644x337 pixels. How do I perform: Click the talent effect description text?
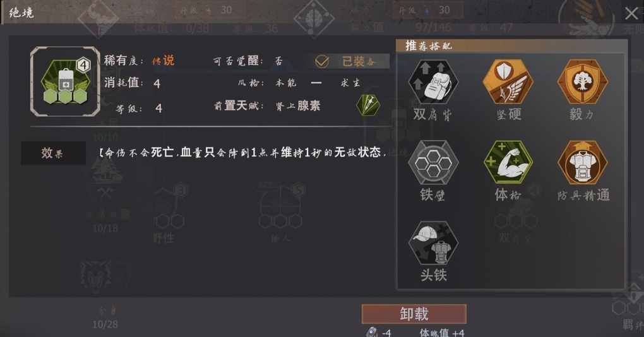[243, 153]
